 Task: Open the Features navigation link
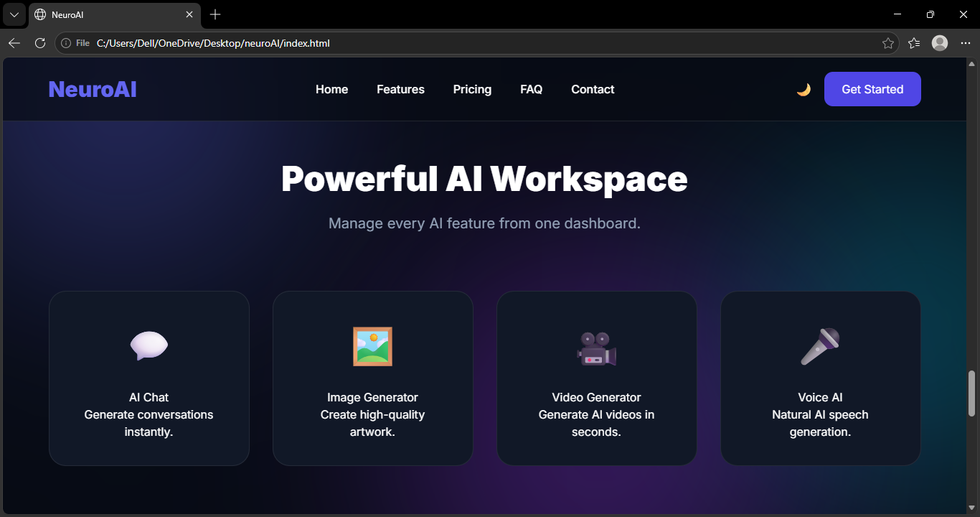coord(400,90)
